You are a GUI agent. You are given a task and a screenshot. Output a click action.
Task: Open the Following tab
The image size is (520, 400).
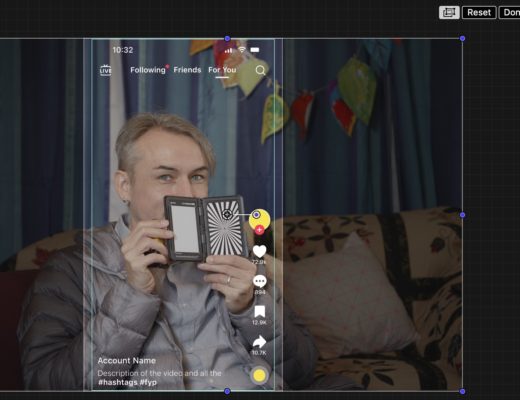(148, 70)
